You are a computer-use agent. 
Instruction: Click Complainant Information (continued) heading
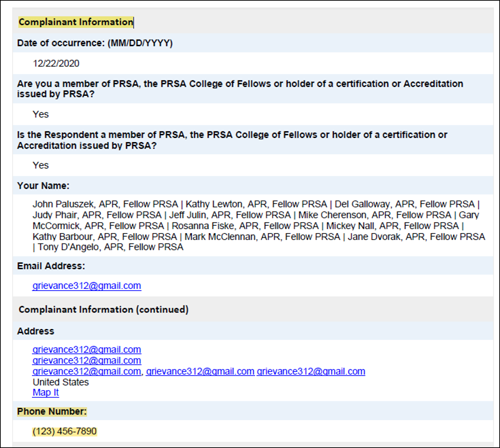click(x=103, y=309)
